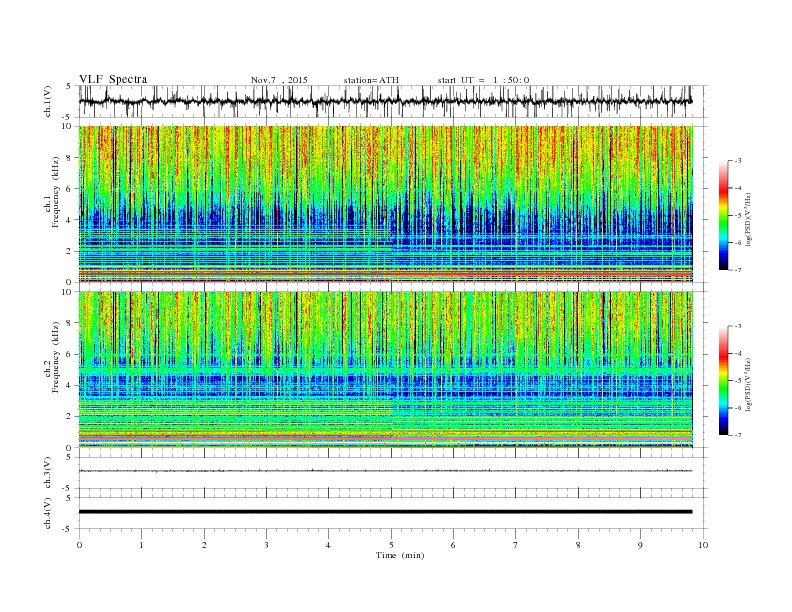Click the 'start UT = 1 :50: 0' label
This screenshot has width=792, height=612.
(483, 80)
